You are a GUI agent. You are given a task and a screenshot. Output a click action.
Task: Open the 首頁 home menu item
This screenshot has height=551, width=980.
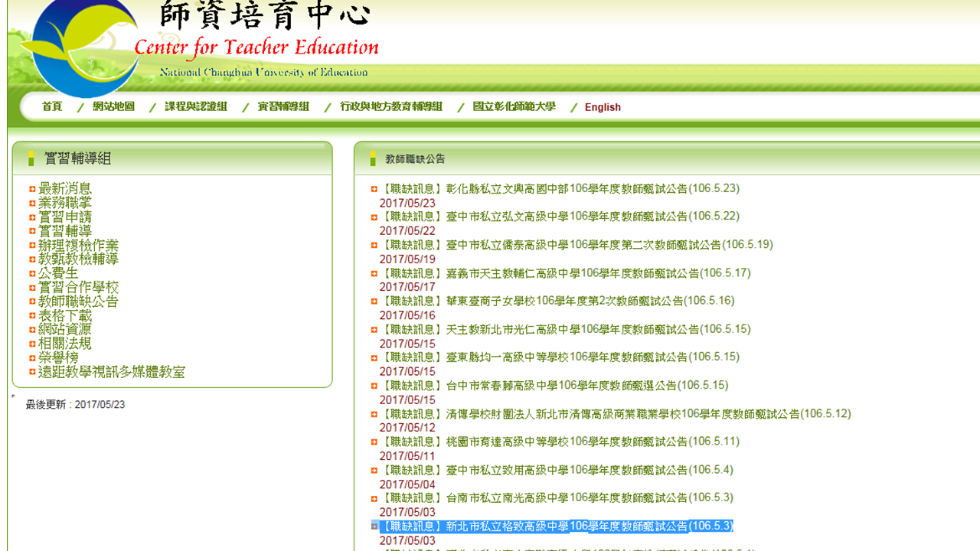click(x=52, y=107)
